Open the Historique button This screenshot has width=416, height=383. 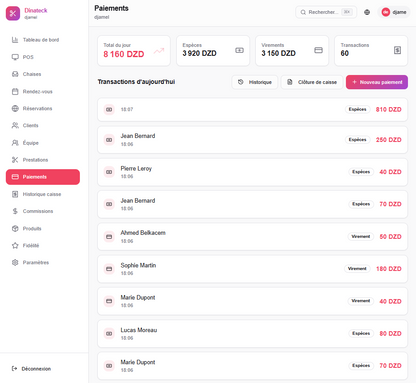pyautogui.click(x=255, y=82)
